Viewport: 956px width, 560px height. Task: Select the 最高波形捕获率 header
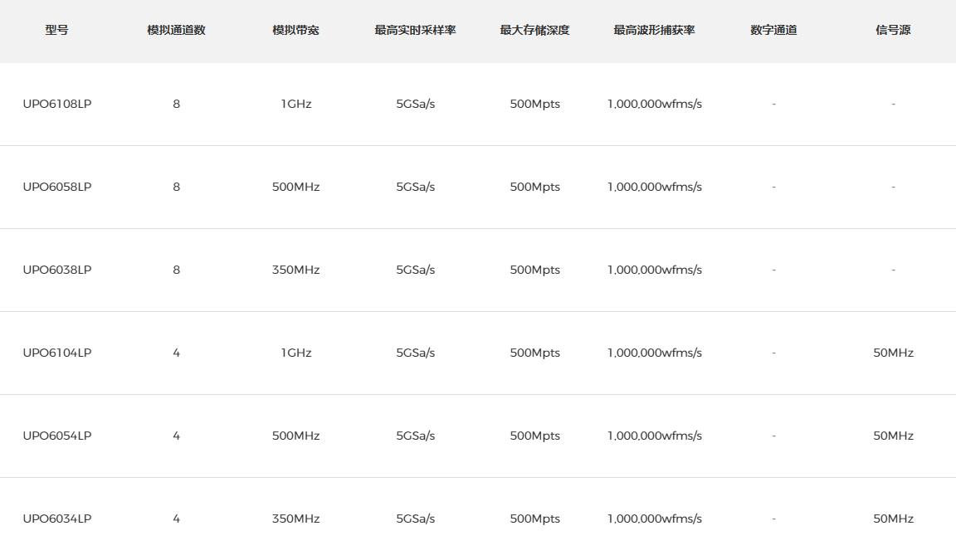[x=654, y=30]
